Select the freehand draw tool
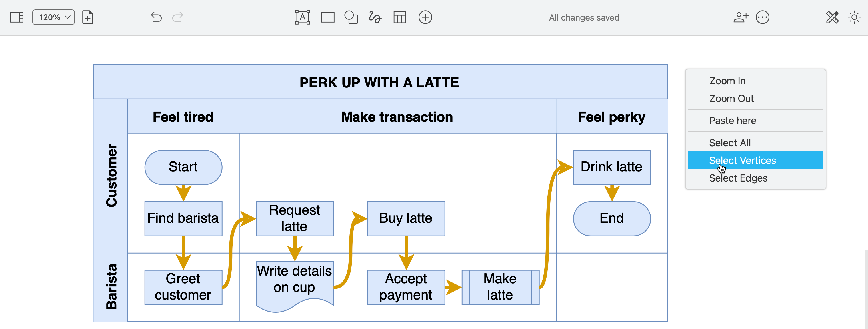 tap(374, 17)
